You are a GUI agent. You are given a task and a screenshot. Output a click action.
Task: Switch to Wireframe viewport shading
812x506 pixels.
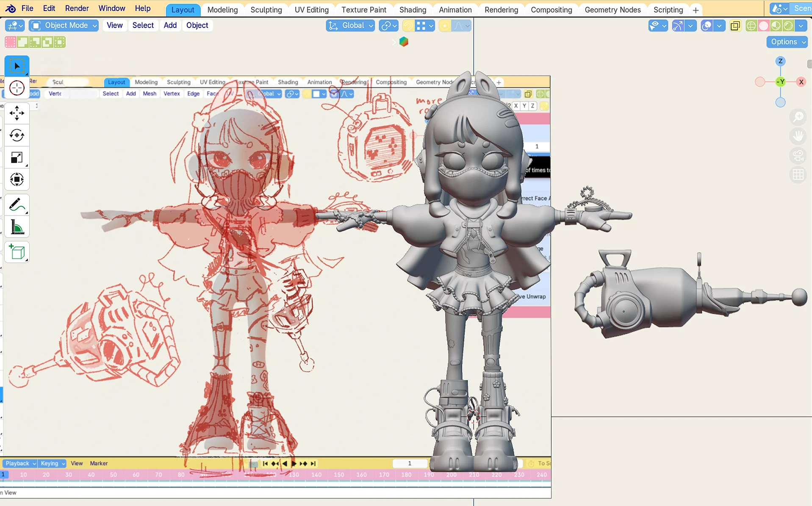[751, 26]
